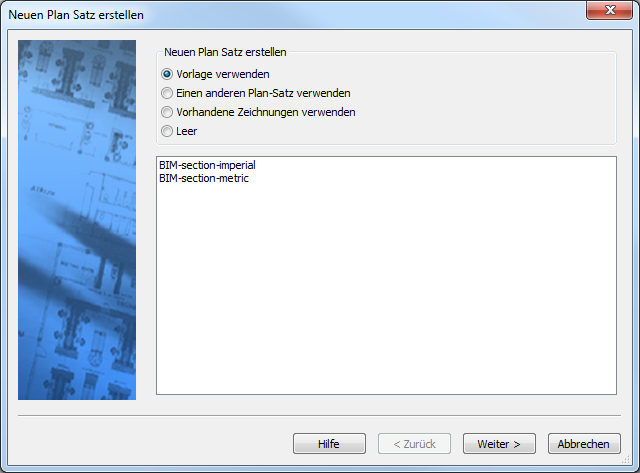
Task: Choose Einen anderen Plan-Satz verwenden radio circle
Action: click(x=167, y=93)
